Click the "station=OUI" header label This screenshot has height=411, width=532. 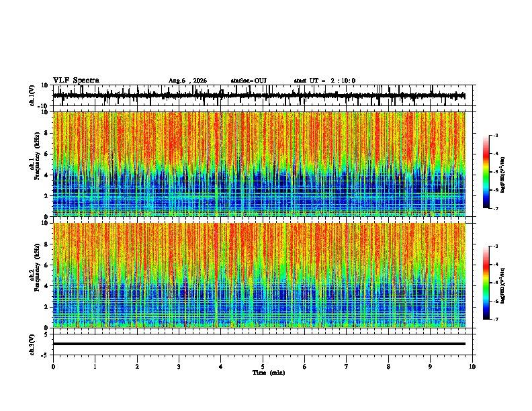249,81
